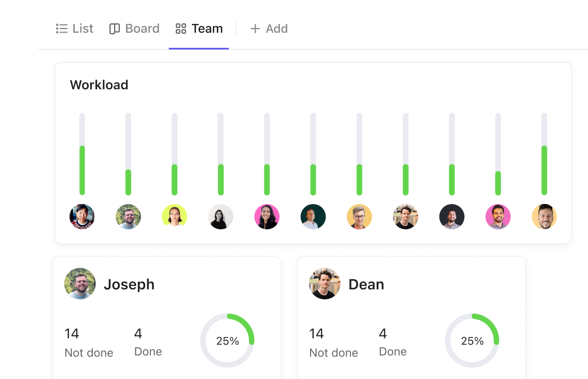
Task: Open the Board tab
Action: (x=134, y=29)
